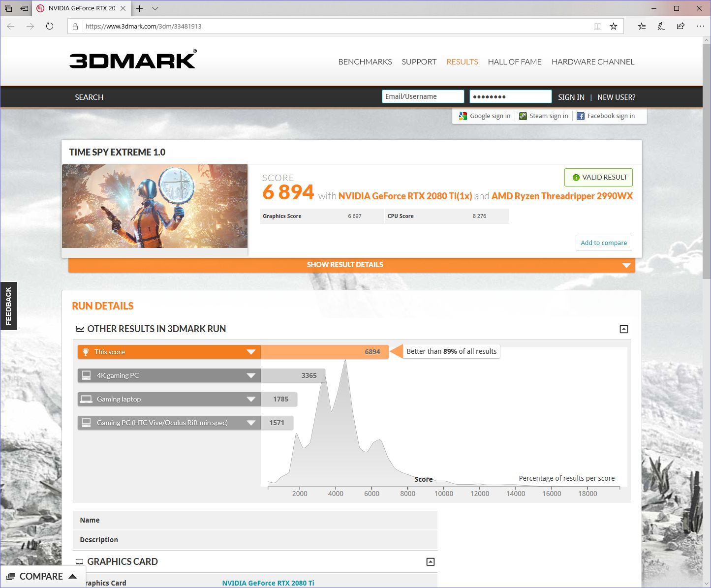Focus the Email/Username field
711x588 pixels.
tap(423, 96)
